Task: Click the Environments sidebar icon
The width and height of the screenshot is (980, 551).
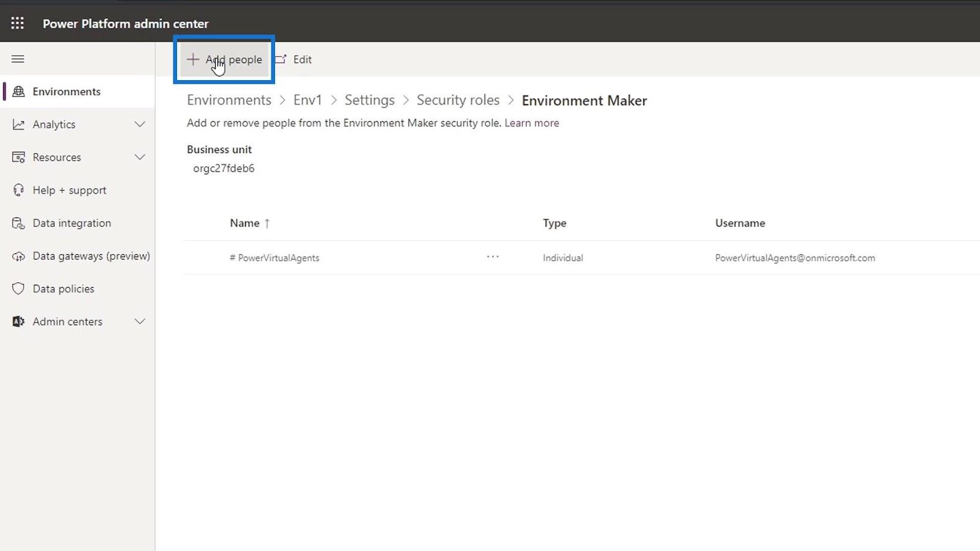Action: (18, 91)
